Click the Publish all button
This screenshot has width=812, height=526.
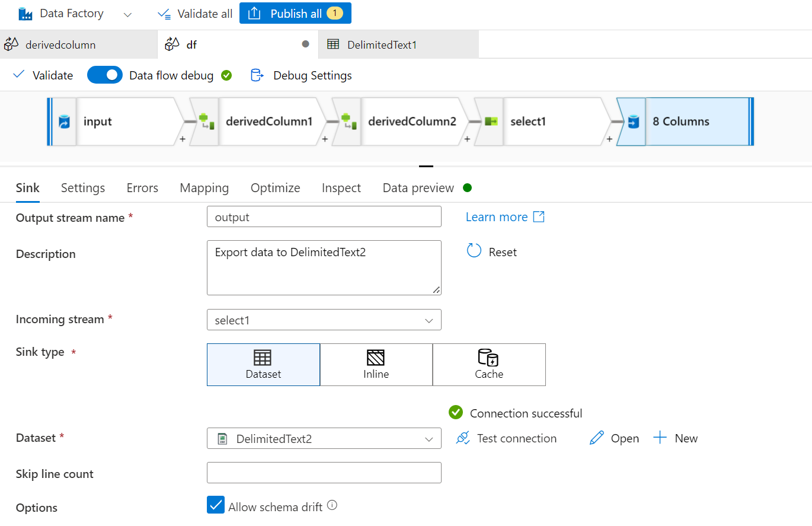pyautogui.click(x=295, y=13)
